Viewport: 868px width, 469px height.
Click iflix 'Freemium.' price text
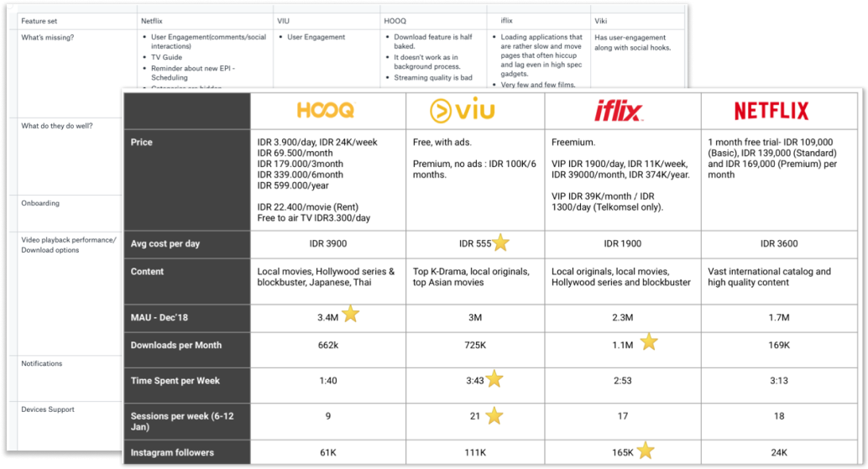573,142
